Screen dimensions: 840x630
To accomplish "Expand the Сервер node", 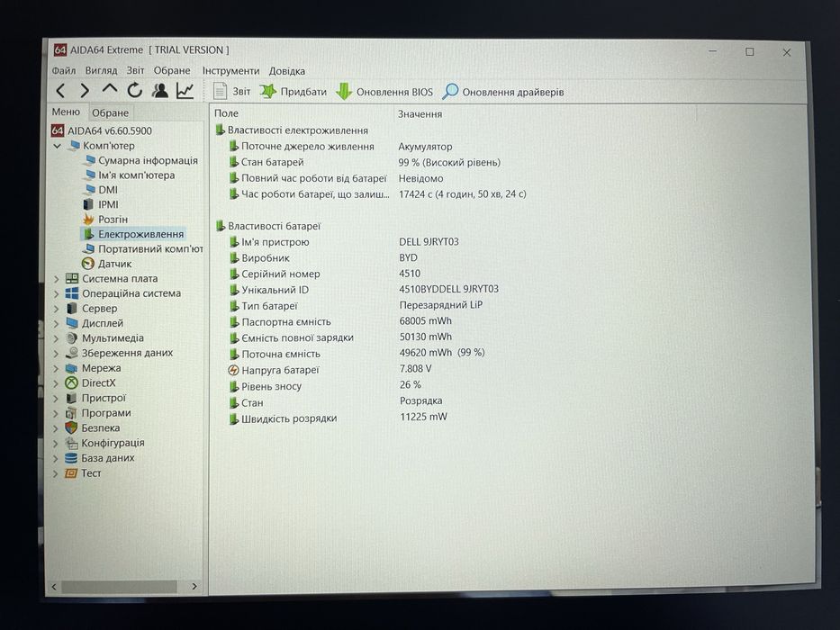I will click(x=56, y=309).
